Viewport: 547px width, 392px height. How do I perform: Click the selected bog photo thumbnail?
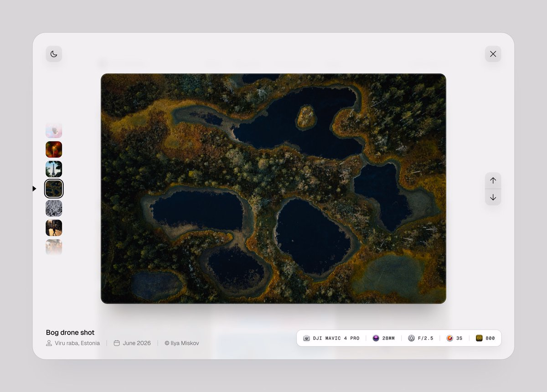(x=54, y=189)
